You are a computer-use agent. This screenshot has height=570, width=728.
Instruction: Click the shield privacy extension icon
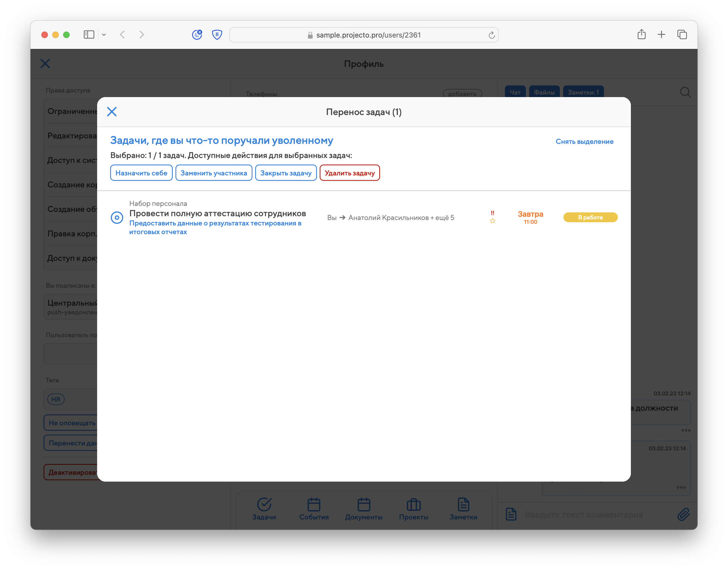click(217, 35)
